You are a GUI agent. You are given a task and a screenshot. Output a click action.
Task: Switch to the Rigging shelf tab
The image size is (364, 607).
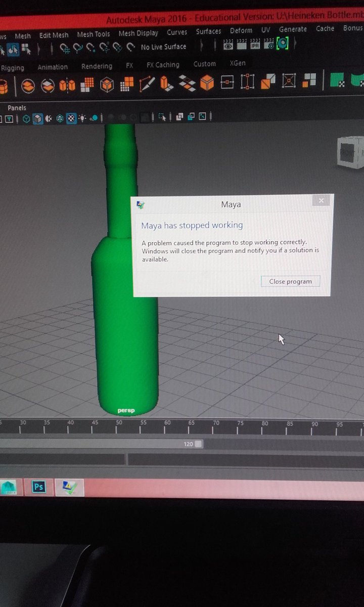pyautogui.click(x=13, y=68)
